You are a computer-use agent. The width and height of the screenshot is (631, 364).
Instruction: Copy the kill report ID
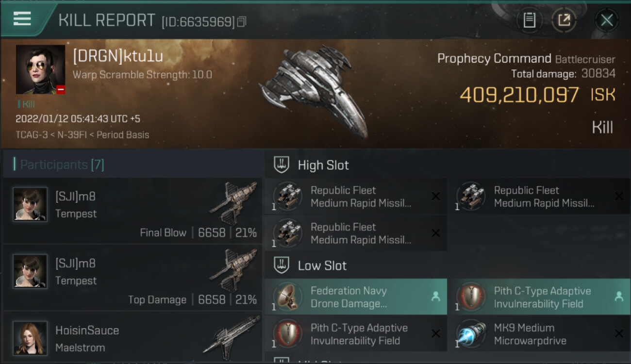(242, 22)
